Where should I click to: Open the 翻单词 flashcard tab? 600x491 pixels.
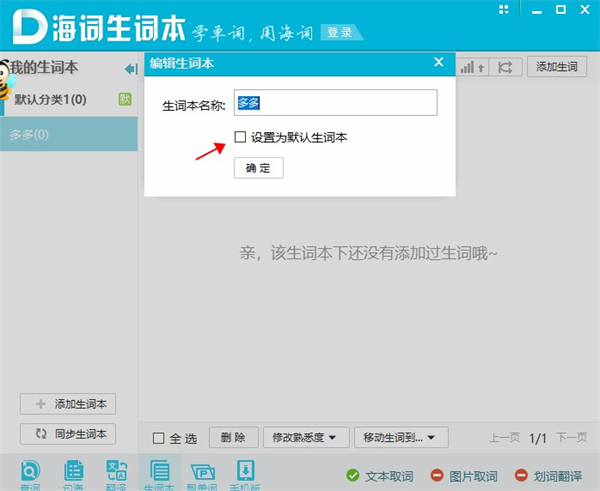pyautogui.click(x=202, y=475)
